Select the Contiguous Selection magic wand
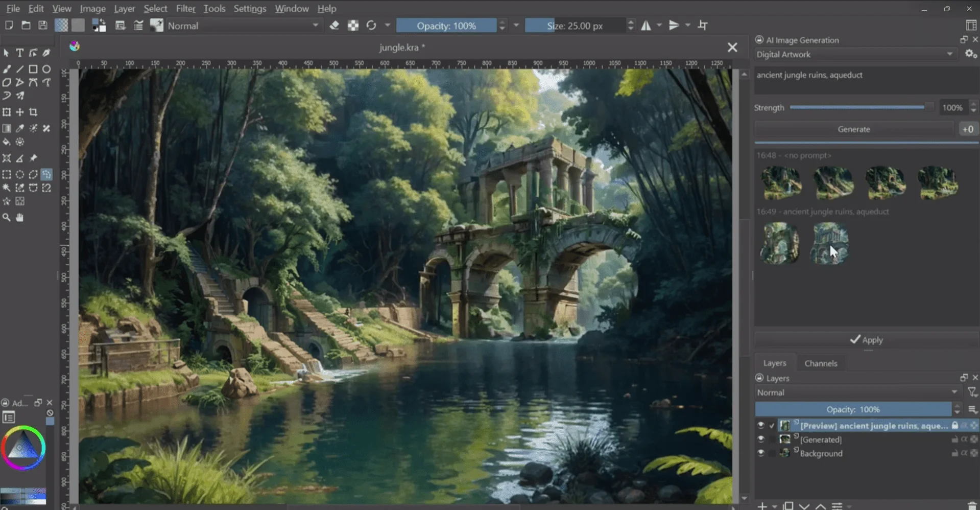The image size is (980, 510). 7,188
